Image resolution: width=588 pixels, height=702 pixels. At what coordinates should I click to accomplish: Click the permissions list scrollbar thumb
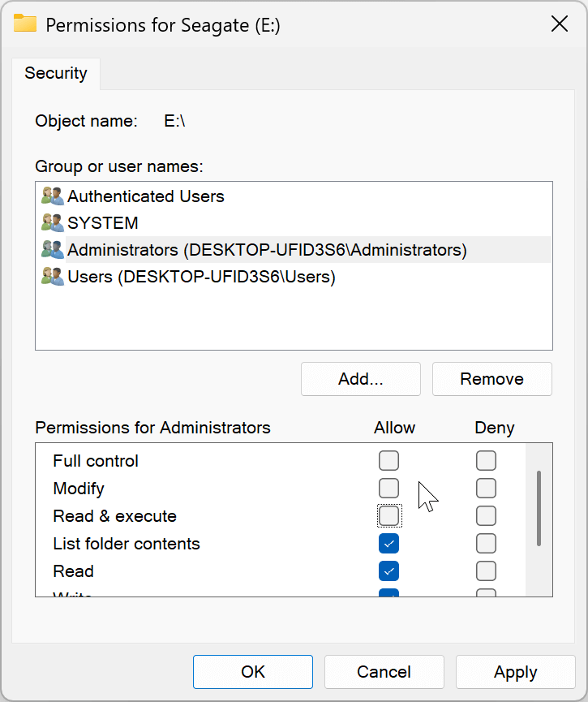[539, 507]
